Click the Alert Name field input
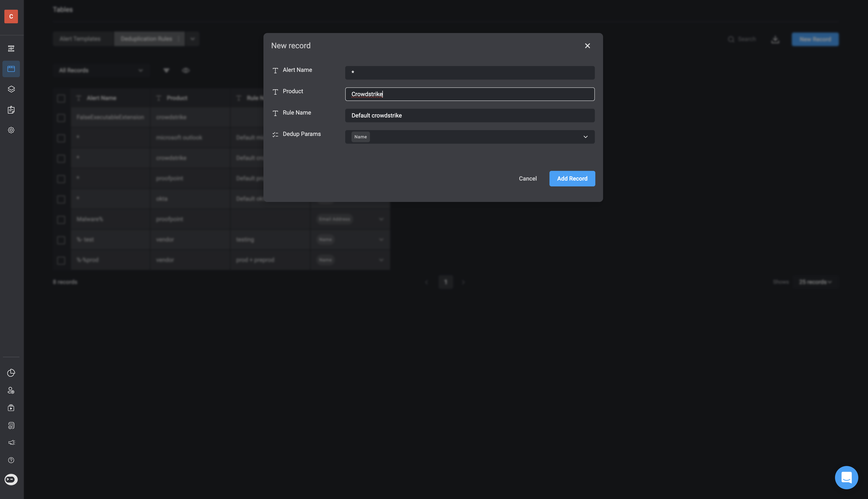The image size is (868, 499). (470, 73)
